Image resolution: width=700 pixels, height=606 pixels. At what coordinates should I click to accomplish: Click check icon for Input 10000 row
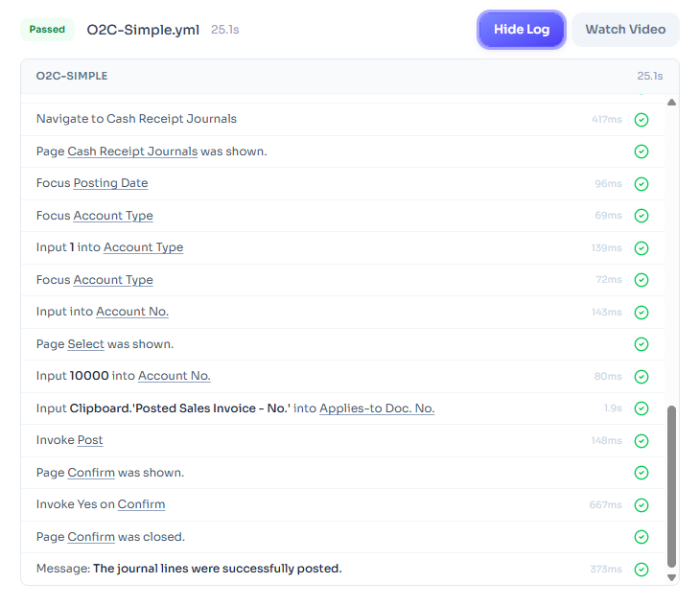tap(642, 377)
